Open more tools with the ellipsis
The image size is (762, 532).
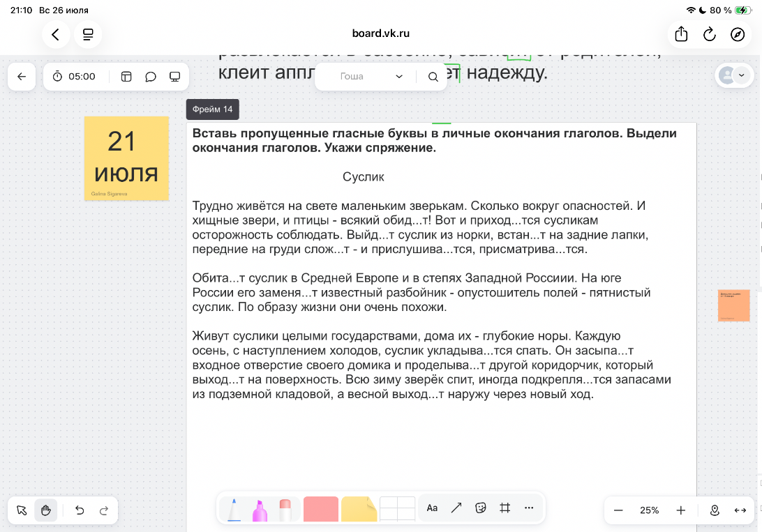coord(529,508)
